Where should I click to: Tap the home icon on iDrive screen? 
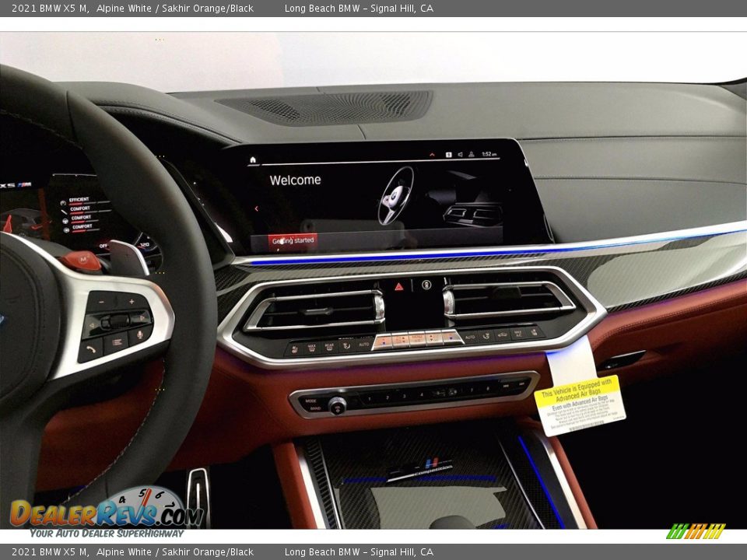(253, 159)
